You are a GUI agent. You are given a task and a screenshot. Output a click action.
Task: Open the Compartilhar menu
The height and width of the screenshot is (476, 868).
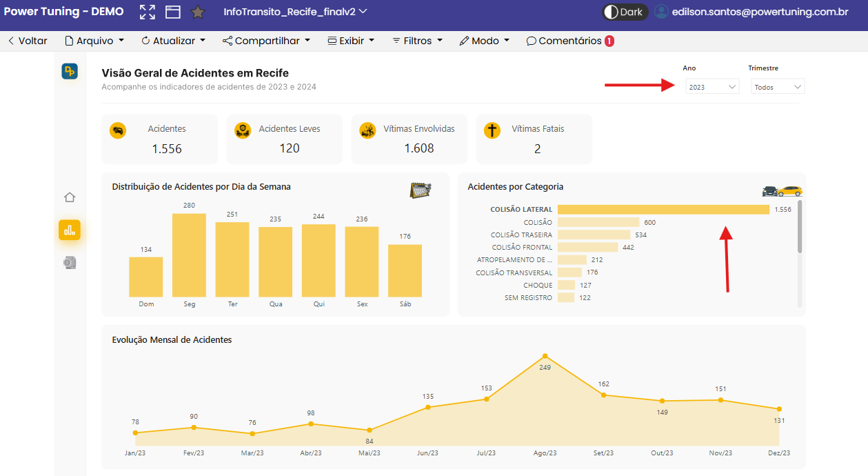pos(266,41)
